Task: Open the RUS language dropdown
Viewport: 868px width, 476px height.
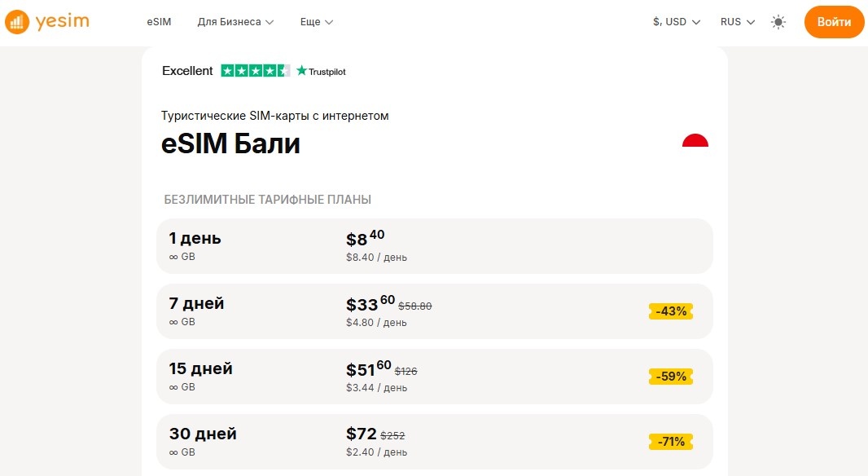Action: click(738, 22)
